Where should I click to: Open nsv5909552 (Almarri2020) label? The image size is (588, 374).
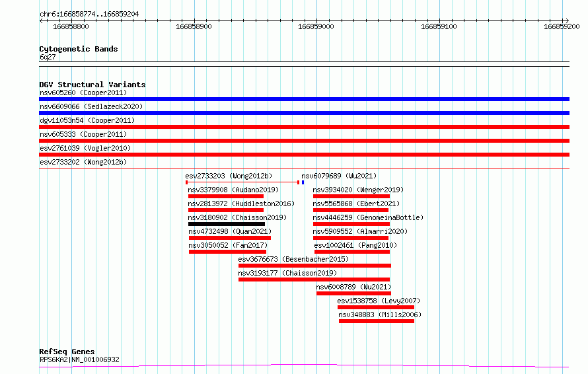(360, 231)
